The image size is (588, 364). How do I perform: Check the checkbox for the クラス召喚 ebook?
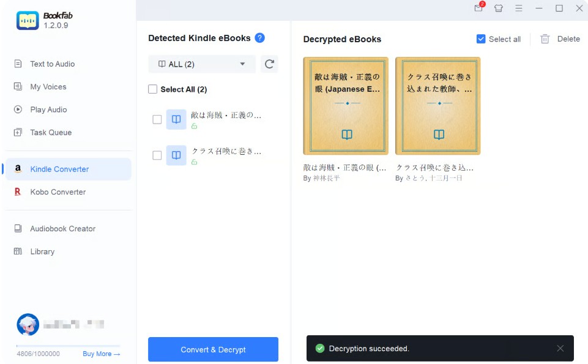coord(157,155)
